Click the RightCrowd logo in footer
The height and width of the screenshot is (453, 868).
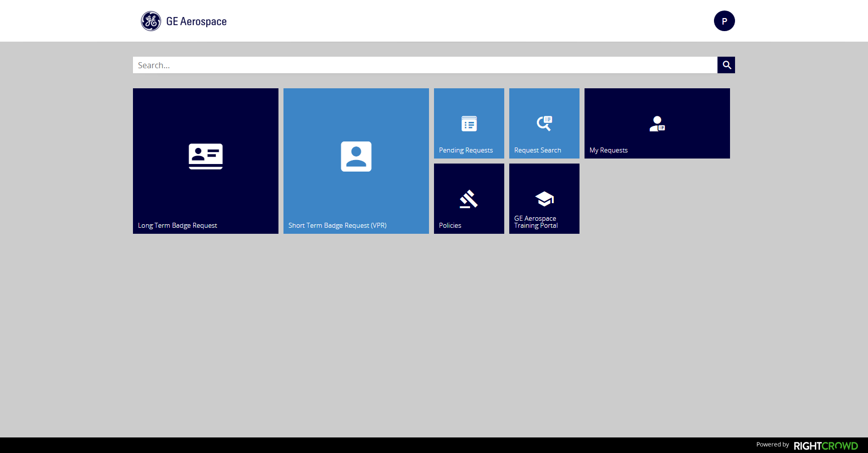[825, 445]
